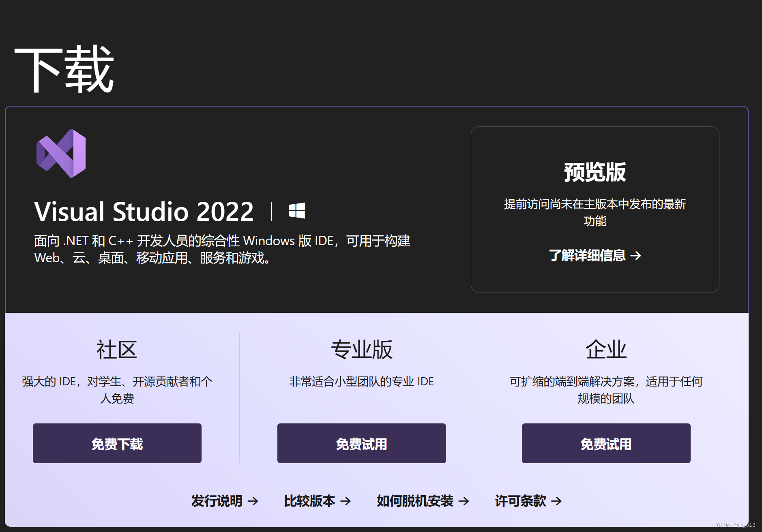Screen dimensions: 762x532
Task: Open the 了解详细信息 link in preview card
Action: point(595,255)
